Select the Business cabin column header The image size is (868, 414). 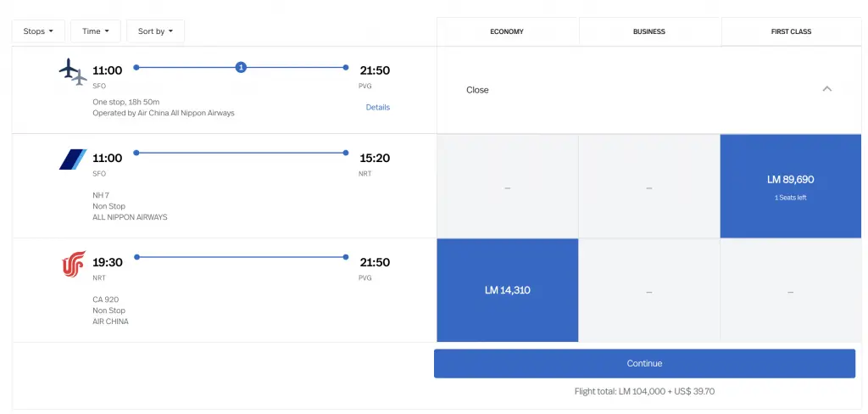[x=649, y=31]
